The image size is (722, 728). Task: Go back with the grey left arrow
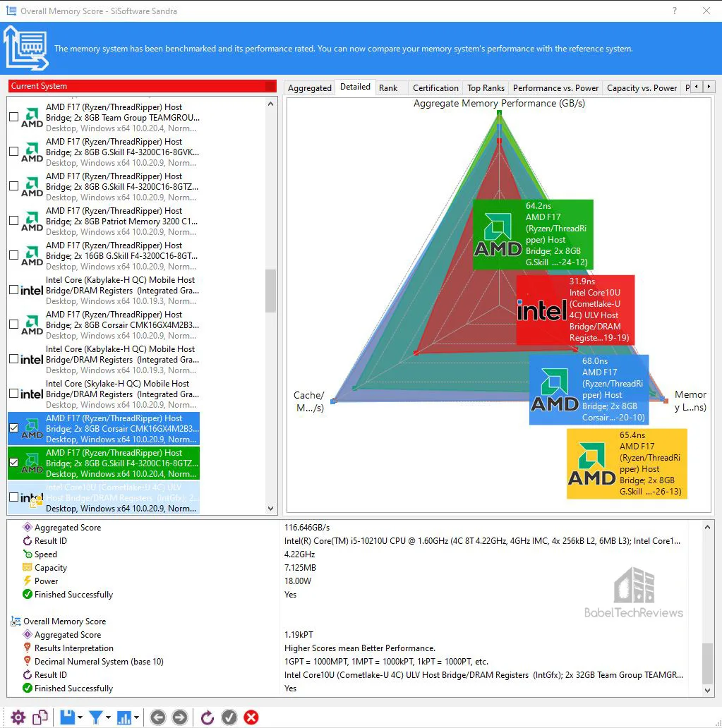pyautogui.click(x=157, y=717)
